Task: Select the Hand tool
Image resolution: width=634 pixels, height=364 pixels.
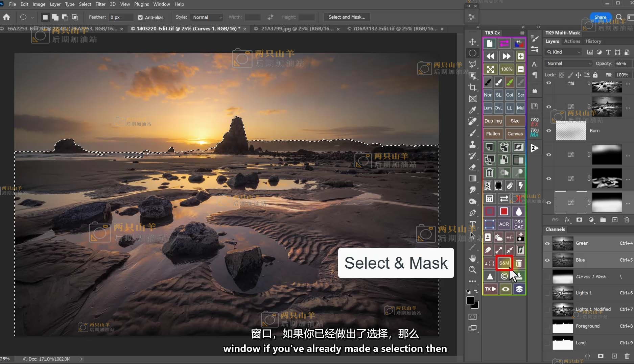Action: (x=472, y=258)
